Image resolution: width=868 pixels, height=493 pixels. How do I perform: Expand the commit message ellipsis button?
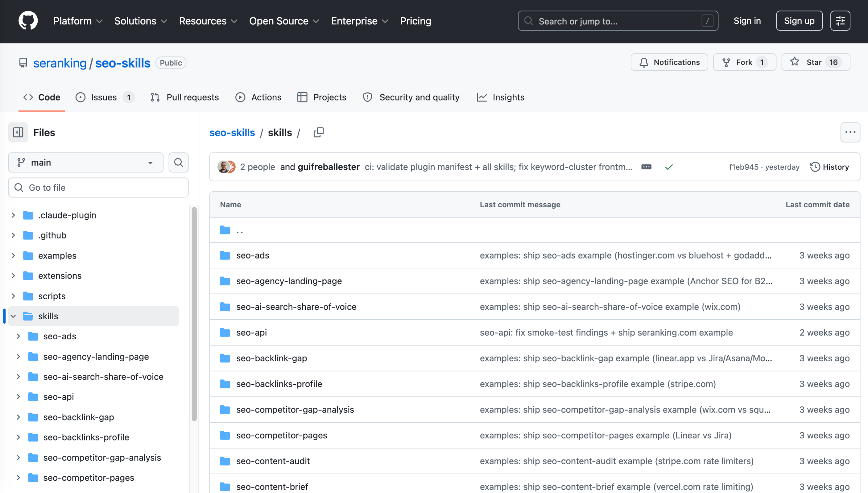point(646,167)
